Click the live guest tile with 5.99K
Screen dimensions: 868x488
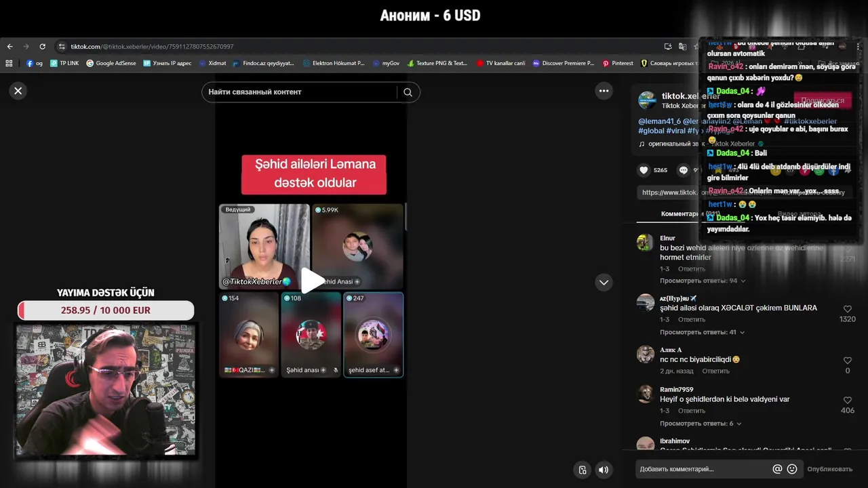pyautogui.click(x=358, y=246)
